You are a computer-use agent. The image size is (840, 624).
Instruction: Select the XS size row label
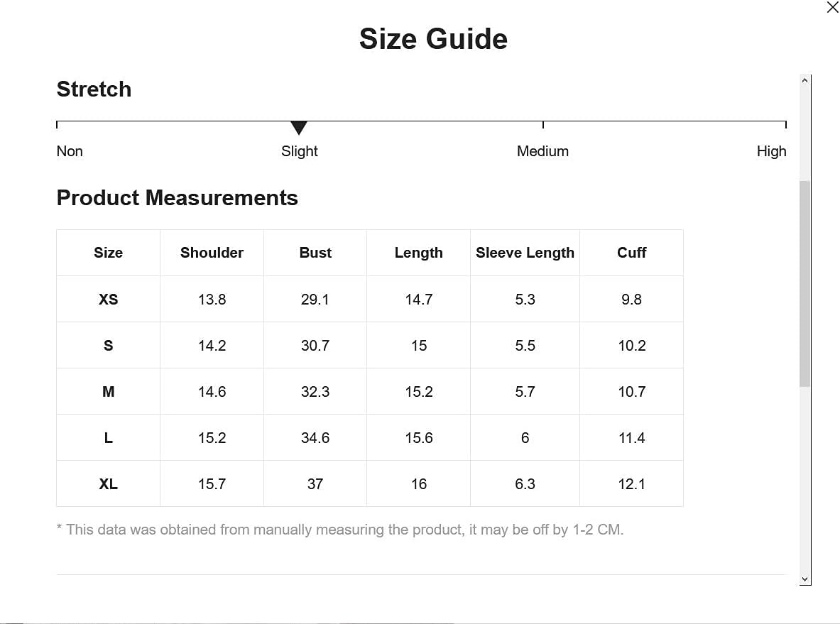(x=108, y=300)
